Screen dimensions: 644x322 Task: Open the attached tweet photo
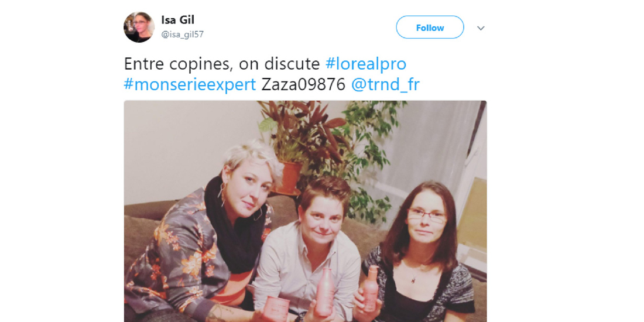click(305, 211)
